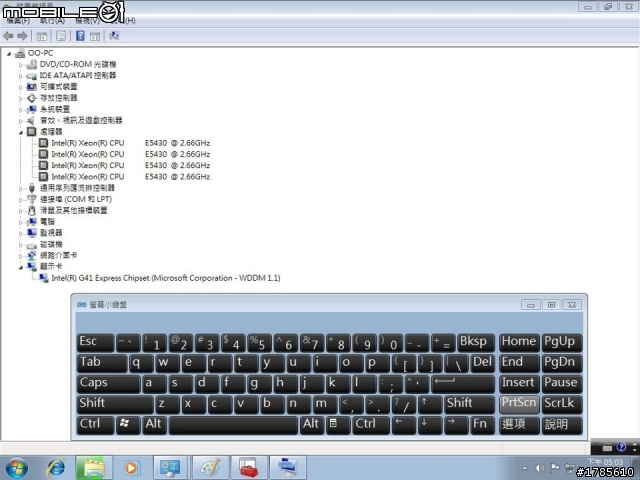Screen dimensions: 640x480
Task: Click the 選項 options key on keyboard
Action: [x=519, y=424]
